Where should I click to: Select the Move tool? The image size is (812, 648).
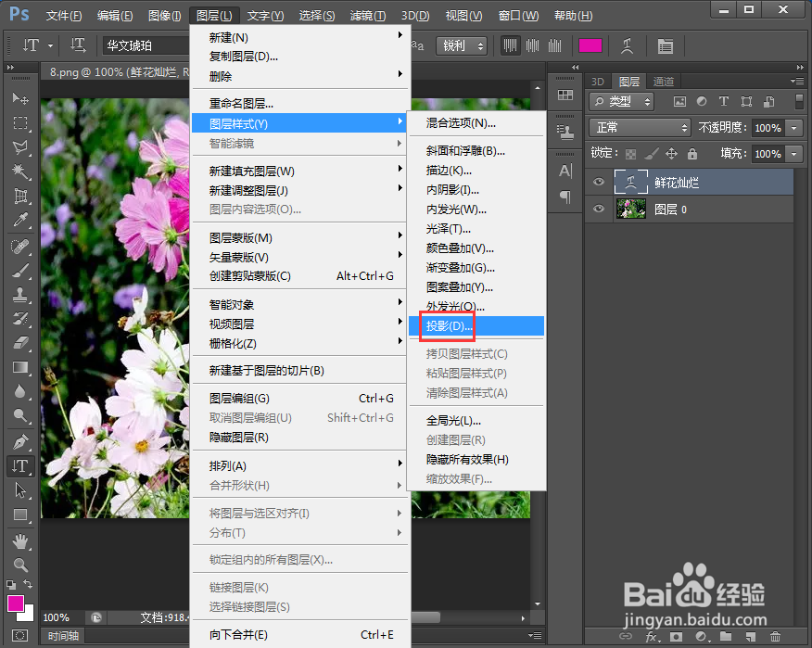tap(20, 98)
